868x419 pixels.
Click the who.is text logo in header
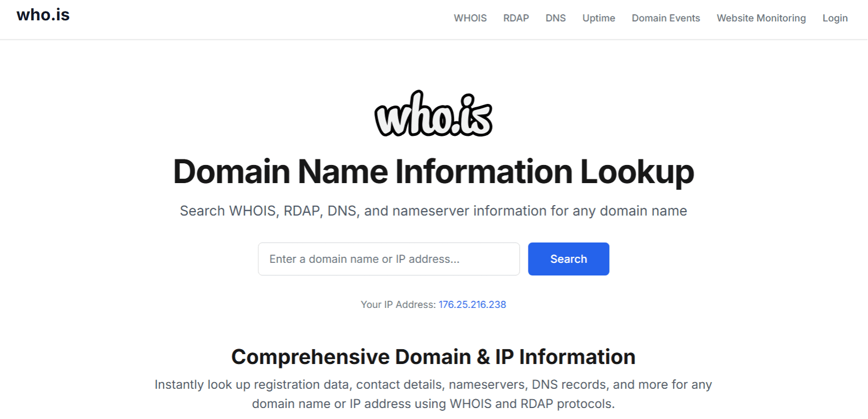click(43, 15)
